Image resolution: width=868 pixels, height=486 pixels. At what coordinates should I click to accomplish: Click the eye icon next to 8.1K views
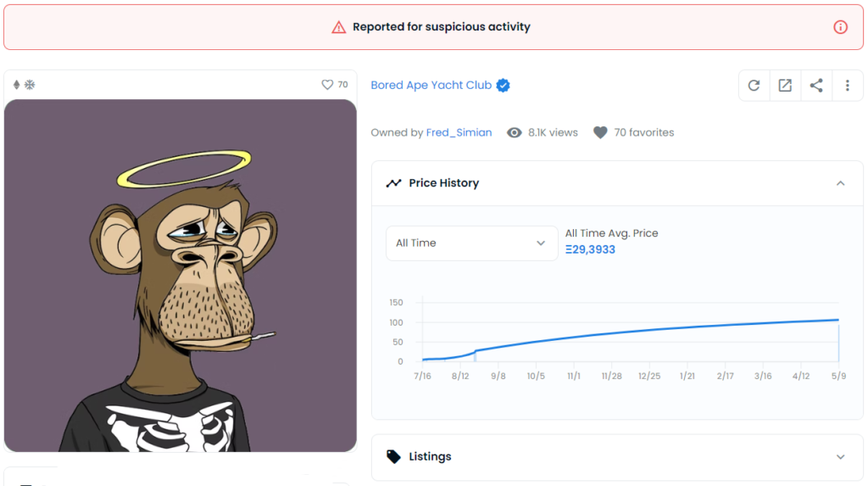[x=515, y=132]
